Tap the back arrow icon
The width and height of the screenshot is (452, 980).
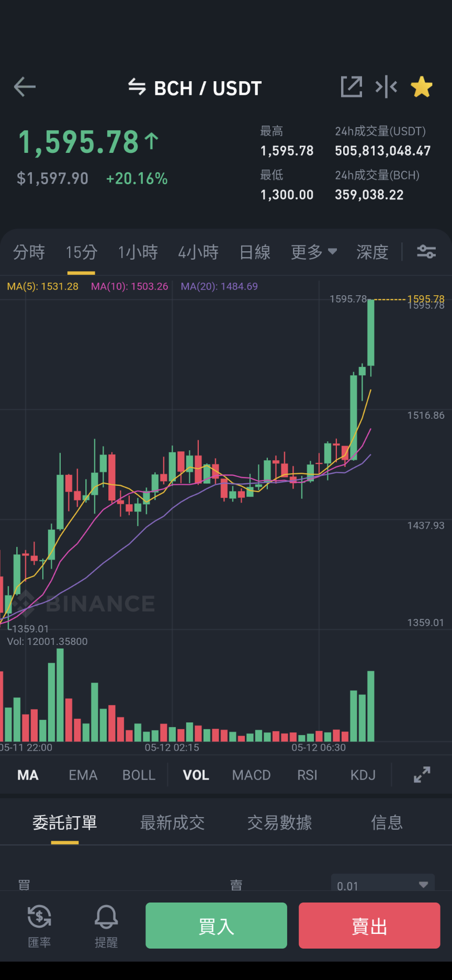(x=25, y=87)
